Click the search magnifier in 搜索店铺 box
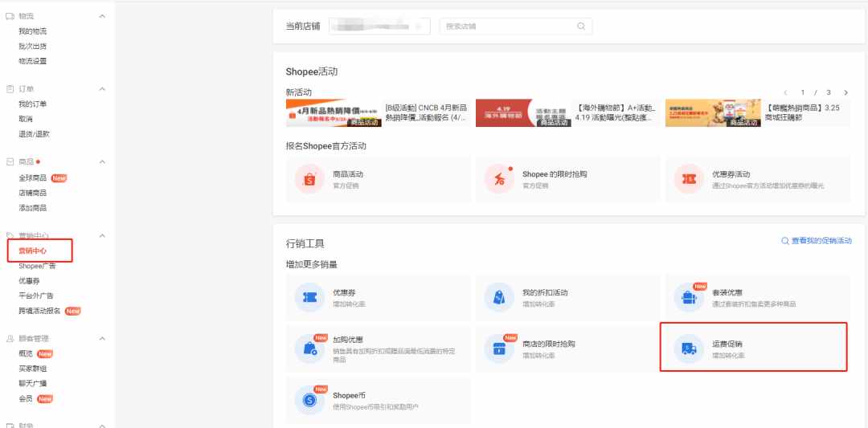868x428 pixels. click(581, 26)
